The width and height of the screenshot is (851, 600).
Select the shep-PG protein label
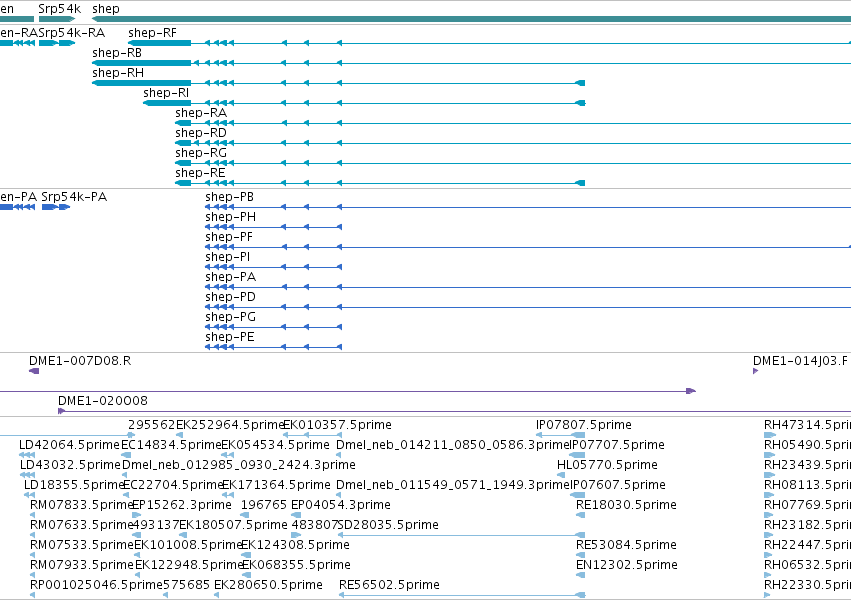coord(230,317)
